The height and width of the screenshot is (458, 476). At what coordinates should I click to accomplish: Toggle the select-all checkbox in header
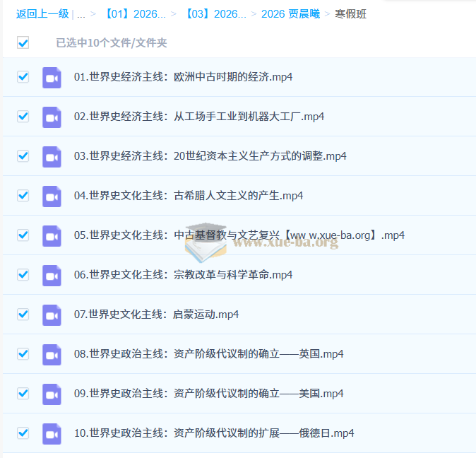(23, 42)
